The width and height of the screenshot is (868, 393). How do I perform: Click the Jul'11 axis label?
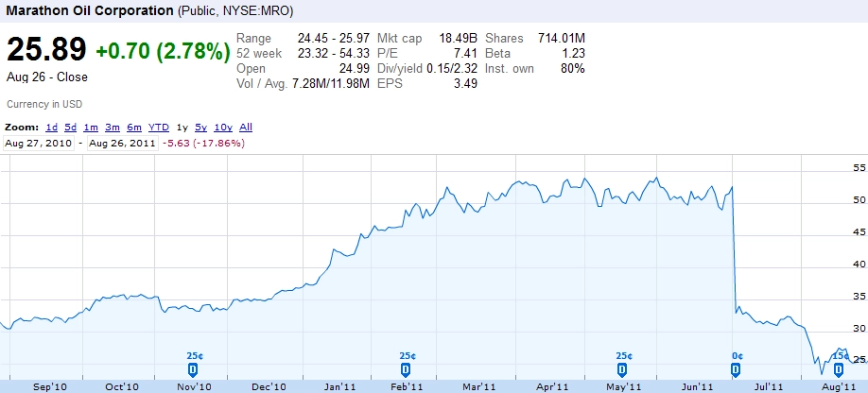click(769, 386)
